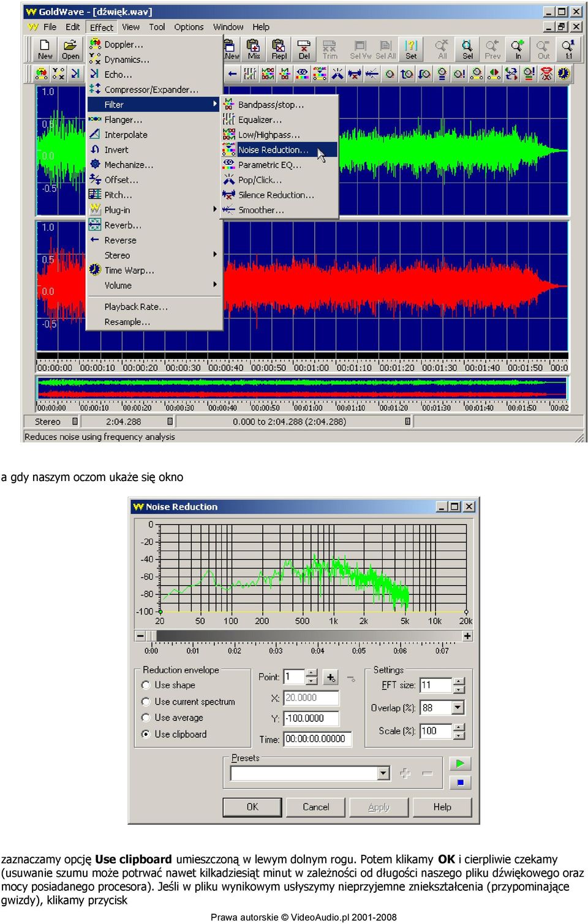Viewport: 588px width, 924px height.
Task: Click status bar icon next to Stereo
Action: coord(75,422)
